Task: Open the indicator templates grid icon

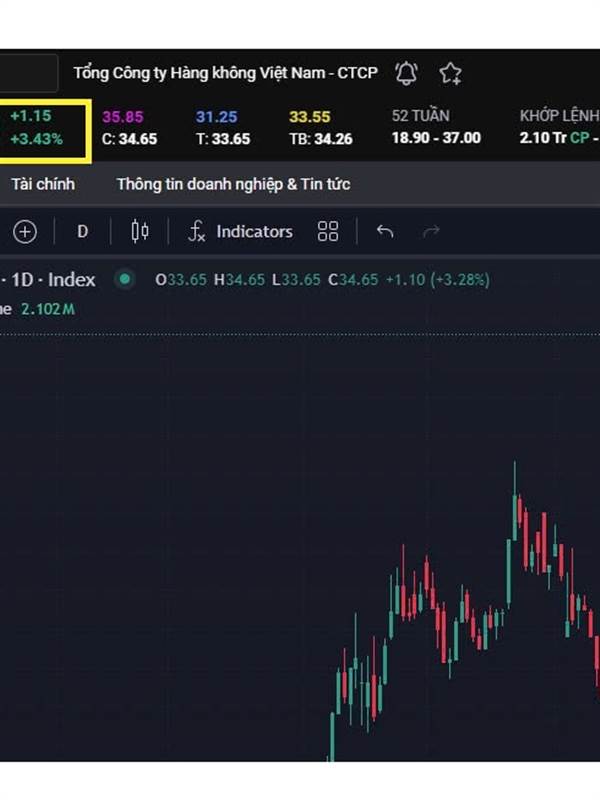Action: pyautogui.click(x=328, y=232)
